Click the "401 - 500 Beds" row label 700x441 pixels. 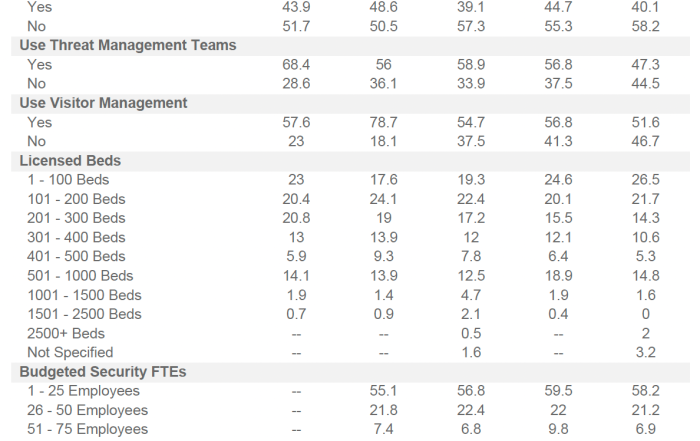pos(77,256)
